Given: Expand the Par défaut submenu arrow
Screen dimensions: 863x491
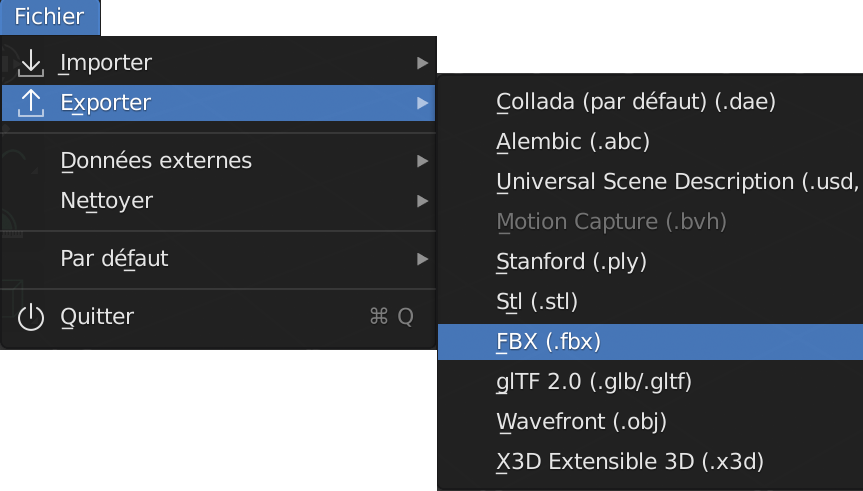Looking at the screenshot, I should [422, 260].
